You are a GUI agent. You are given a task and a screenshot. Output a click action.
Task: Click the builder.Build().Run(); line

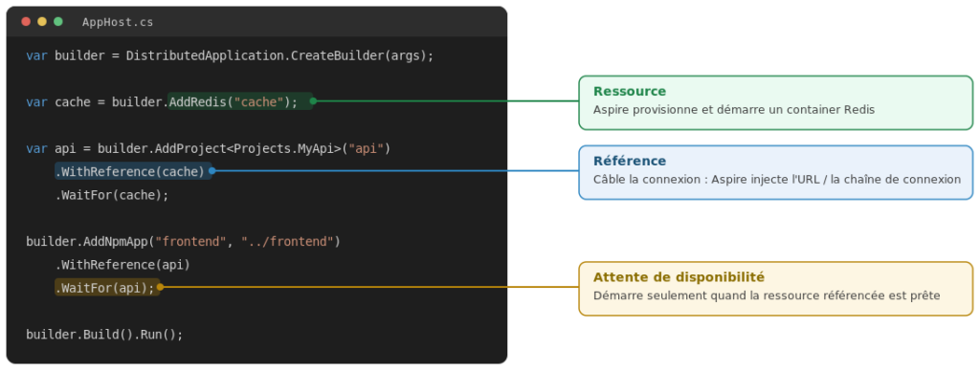pyautogui.click(x=104, y=334)
